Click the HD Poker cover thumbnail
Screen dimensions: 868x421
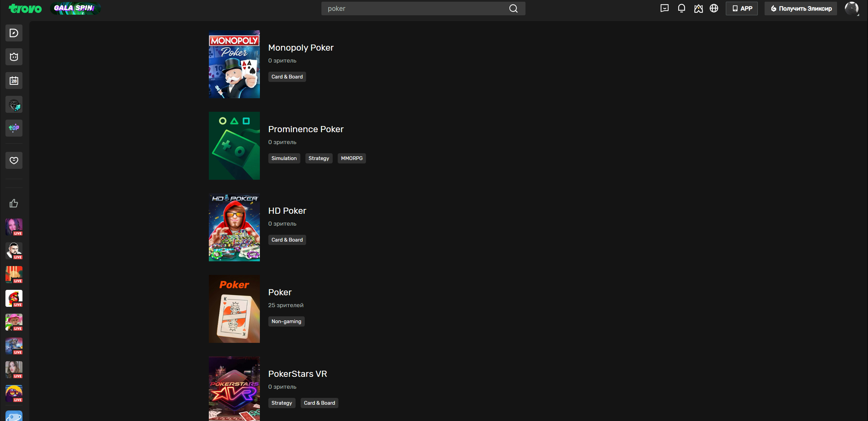pyautogui.click(x=234, y=227)
